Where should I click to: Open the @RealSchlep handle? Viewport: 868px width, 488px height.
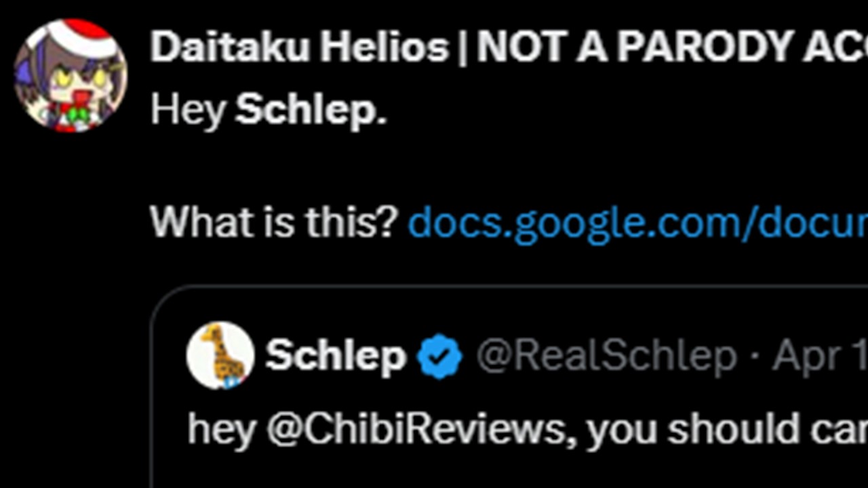click(606, 356)
